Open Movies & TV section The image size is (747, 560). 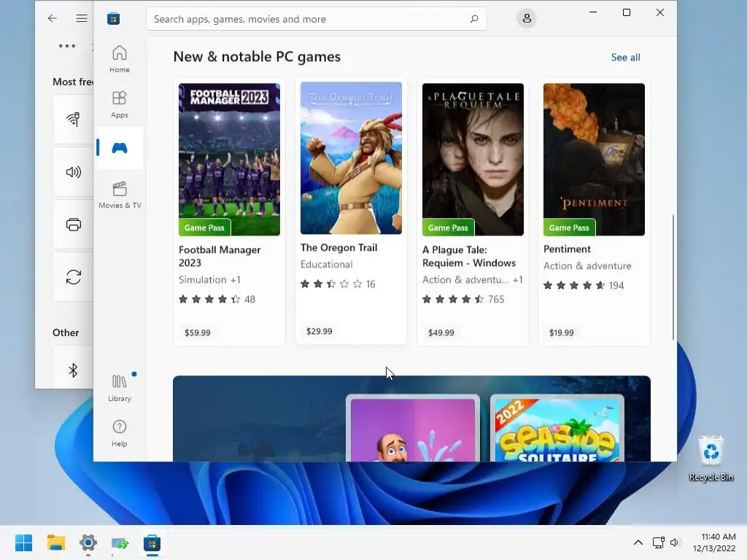pyautogui.click(x=120, y=195)
